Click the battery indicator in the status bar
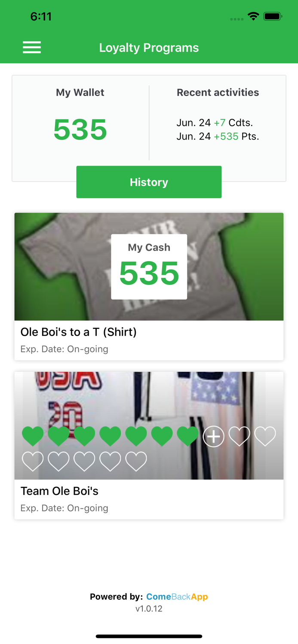 273,16
